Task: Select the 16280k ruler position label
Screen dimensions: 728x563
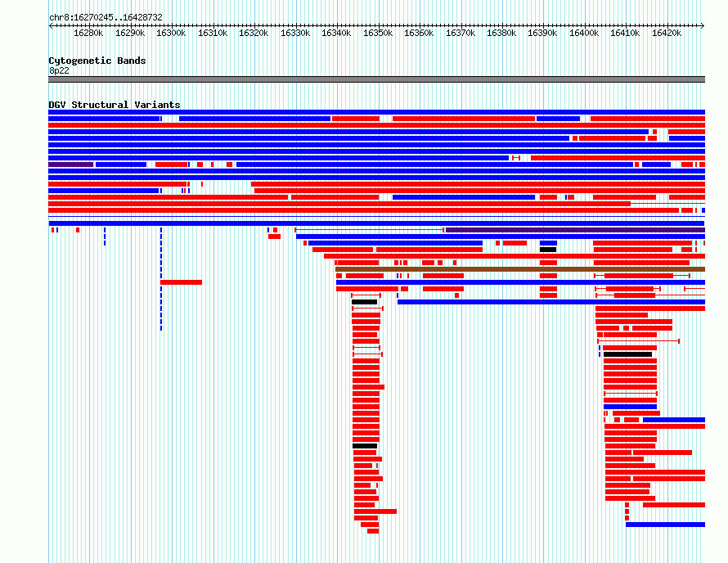Action: (88, 33)
